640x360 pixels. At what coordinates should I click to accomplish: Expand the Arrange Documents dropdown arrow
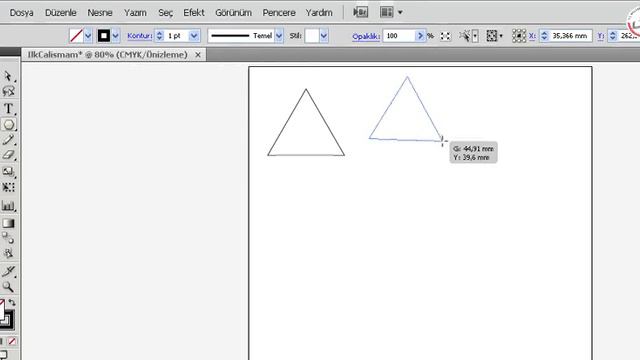400,12
